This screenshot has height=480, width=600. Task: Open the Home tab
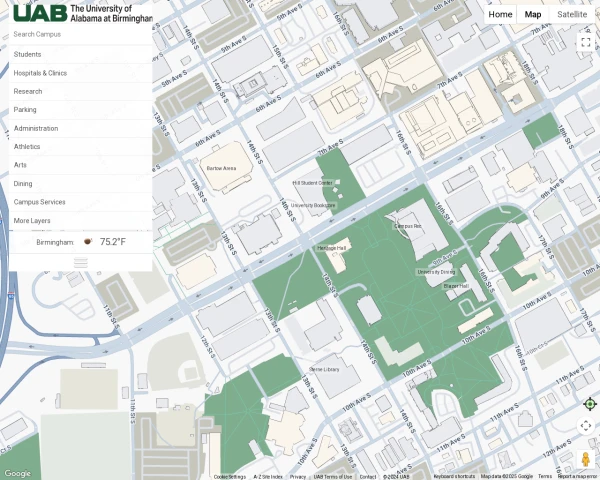[500, 15]
